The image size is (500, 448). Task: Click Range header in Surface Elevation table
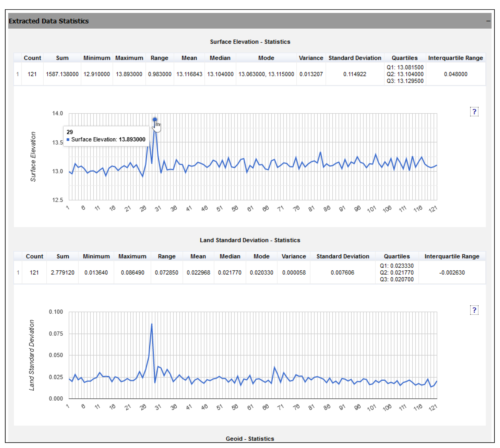tap(159, 58)
